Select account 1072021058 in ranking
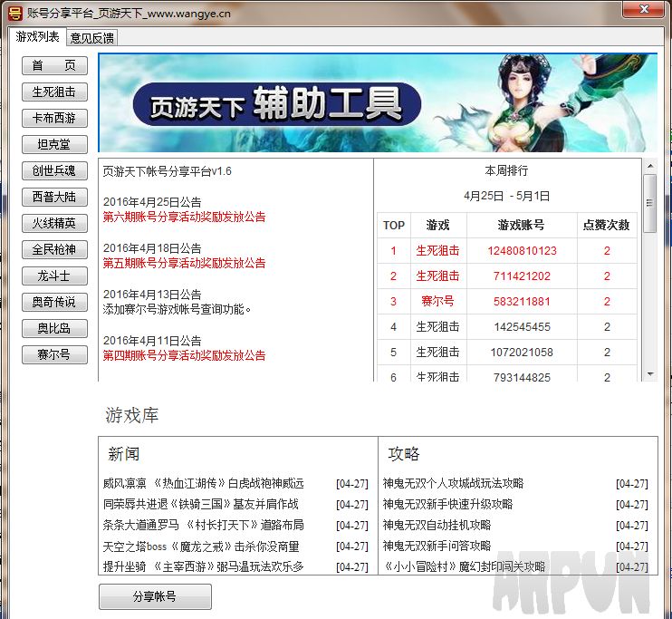 tap(522, 353)
